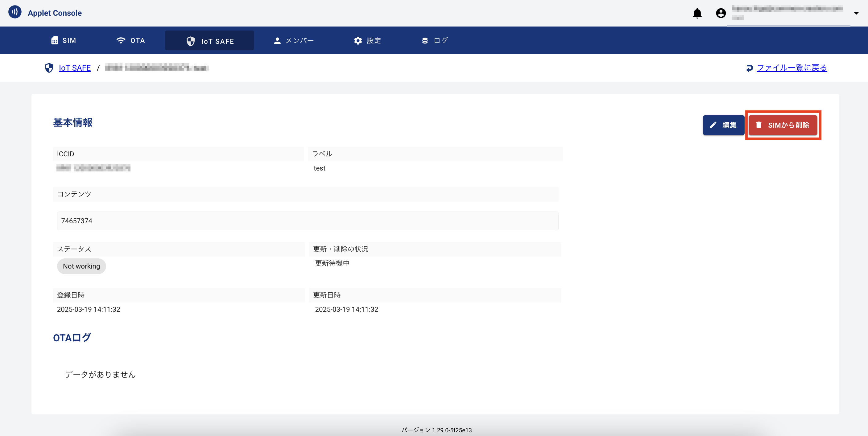Click the データがありません message
868x436 pixels.
click(x=100, y=374)
